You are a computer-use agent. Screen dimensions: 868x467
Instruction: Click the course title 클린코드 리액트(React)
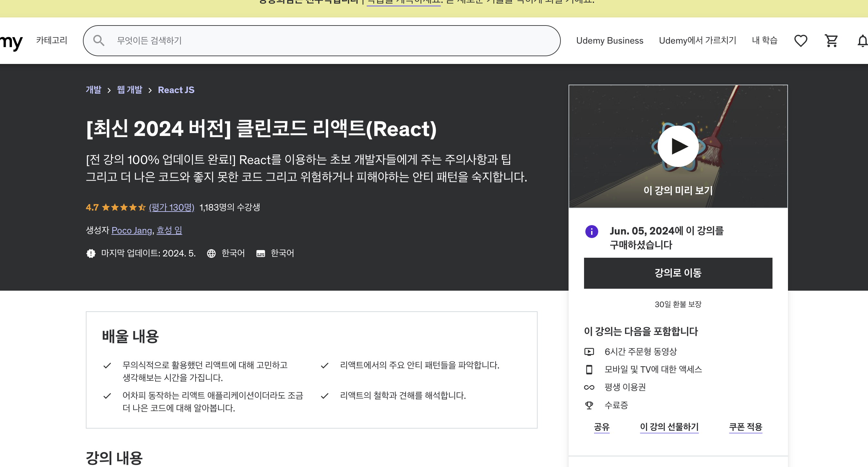click(x=261, y=129)
